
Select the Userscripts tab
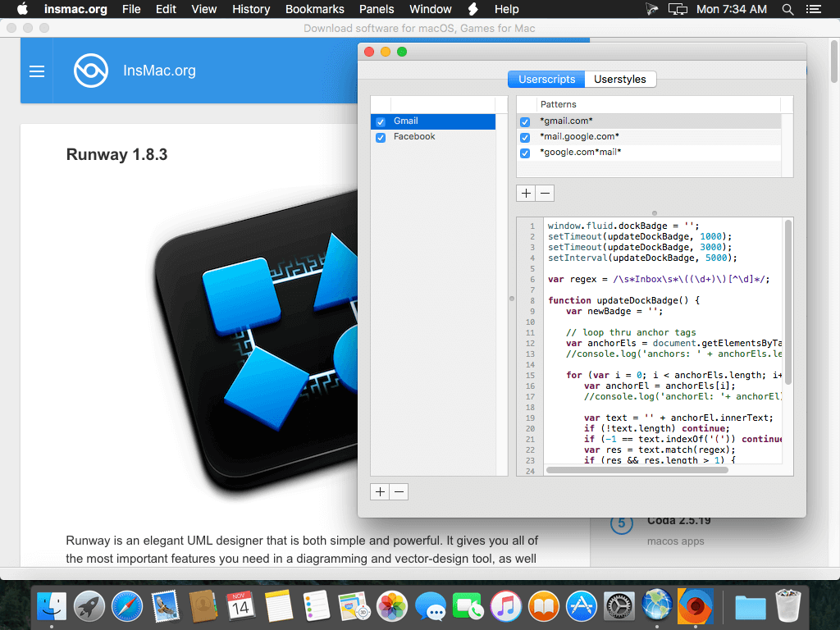tap(546, 80)
